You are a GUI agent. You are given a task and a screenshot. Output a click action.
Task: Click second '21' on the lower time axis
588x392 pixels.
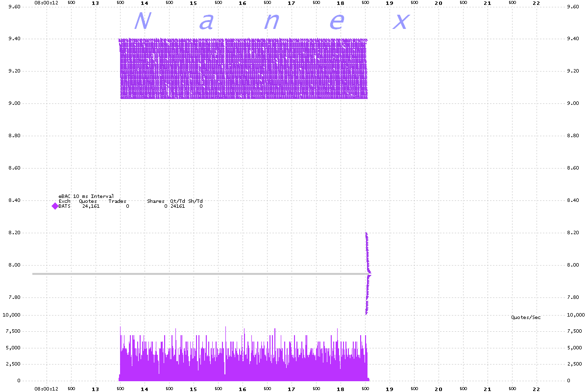(x=488, y=389)
